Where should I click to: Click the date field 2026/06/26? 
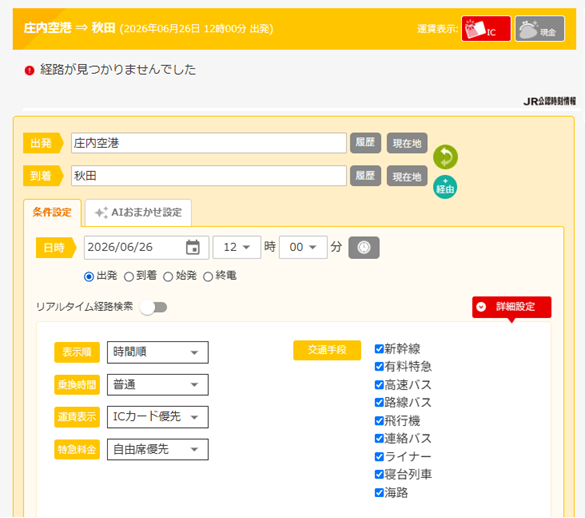pos(146,247)
